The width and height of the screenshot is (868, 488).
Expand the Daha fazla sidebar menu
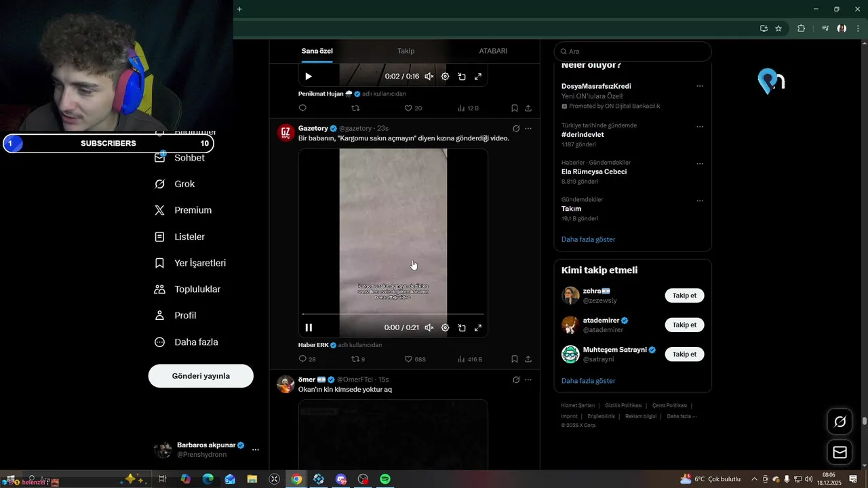coord(187,342)
